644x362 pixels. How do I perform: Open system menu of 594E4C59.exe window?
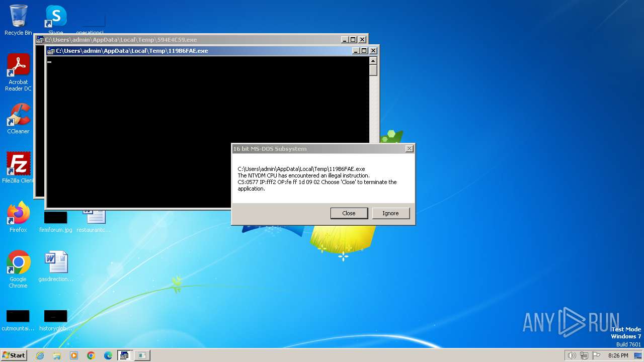tap(40, 40)
